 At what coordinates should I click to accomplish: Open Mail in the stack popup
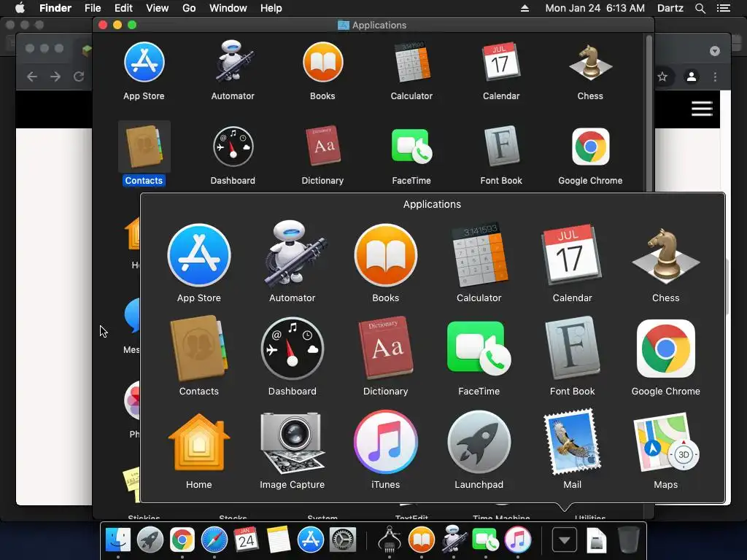(x=572, y=442)
